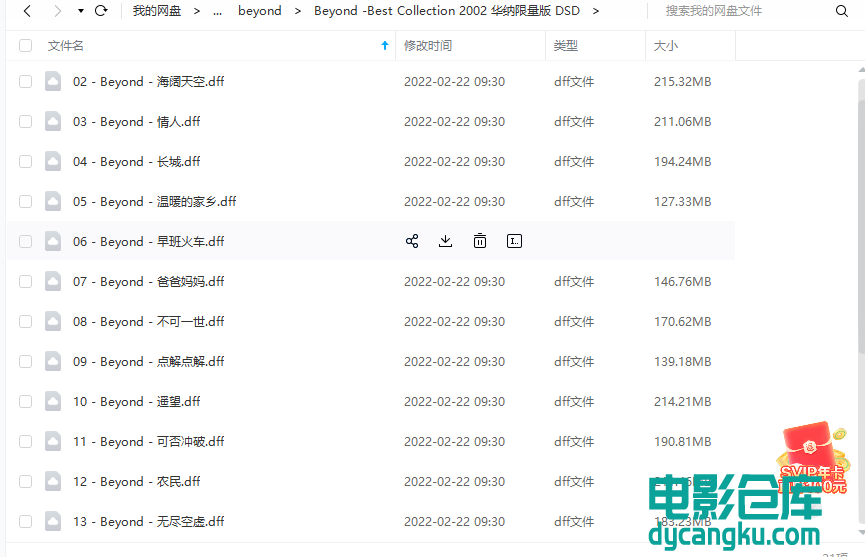This screenshot has height=557, width=865.
Task: Click the search magnifier icon
Action: pos(841,11)
